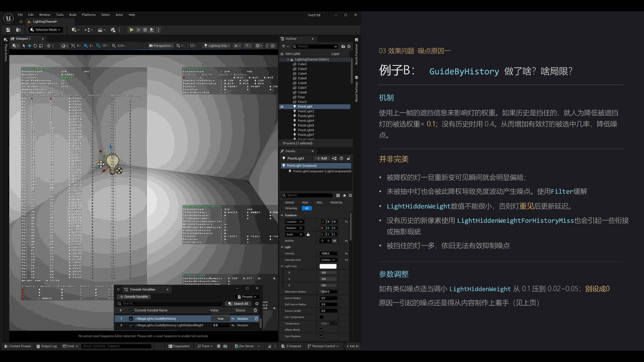Open the cinematics clapperboard menu
The width and height of the screenshot is (644, 362).
(102, 30)
